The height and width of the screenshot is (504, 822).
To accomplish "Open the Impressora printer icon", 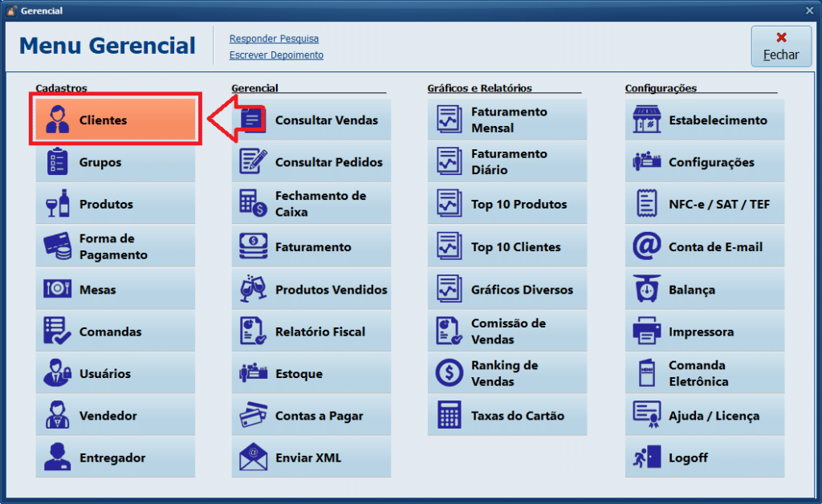I will (x=646, y=332).
